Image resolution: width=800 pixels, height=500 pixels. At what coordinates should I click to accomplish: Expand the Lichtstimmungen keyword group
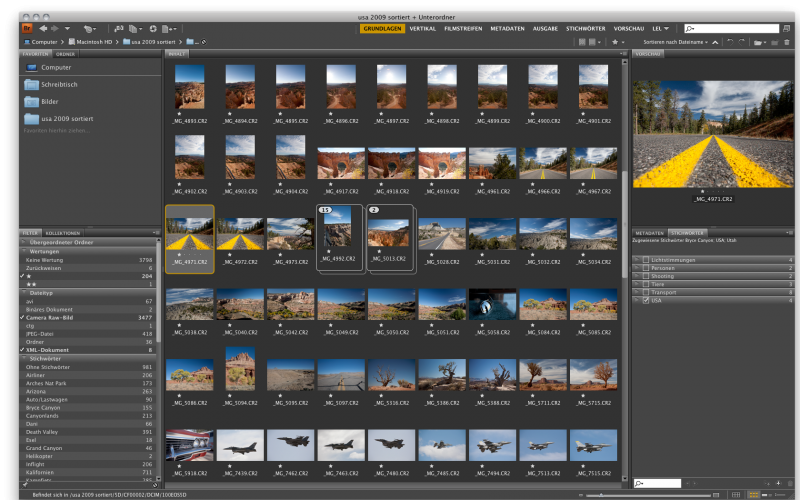(x=636, y=260)
